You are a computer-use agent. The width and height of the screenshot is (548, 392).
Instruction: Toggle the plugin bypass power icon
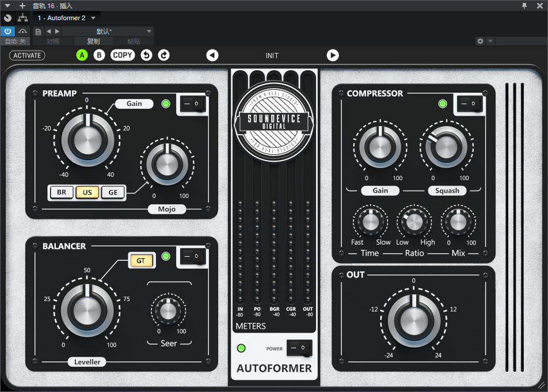pos(7,31)
